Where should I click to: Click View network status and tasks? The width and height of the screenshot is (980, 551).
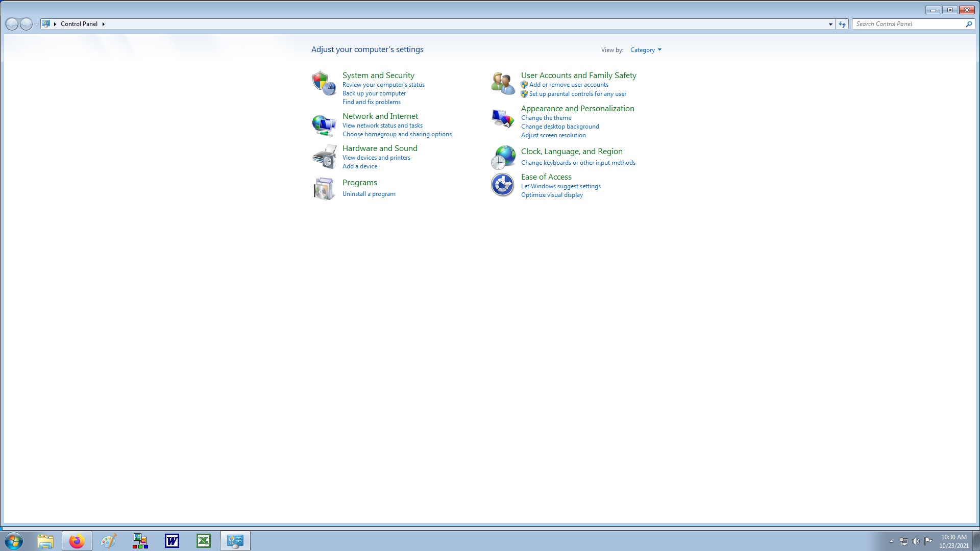tap(382, 126)
